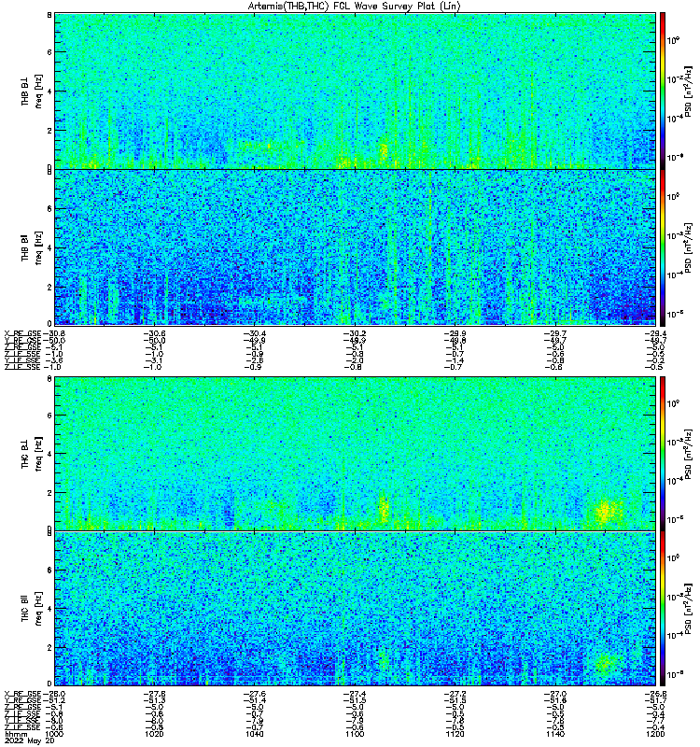This screenshot has height=747, width=700.
Task: Click the THB X_RE_GSE value '-30.4'
Action: coord(255,333)
